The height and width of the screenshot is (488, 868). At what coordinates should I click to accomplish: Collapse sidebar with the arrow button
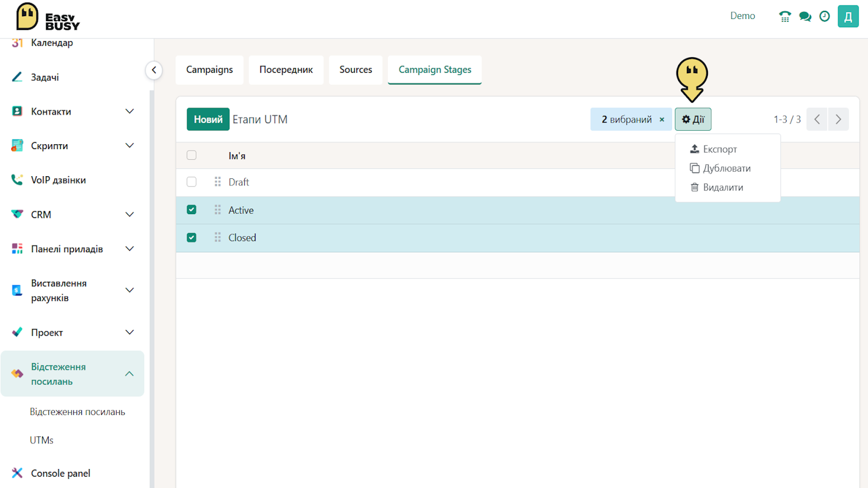pyautogui.click(x=154, y=70)
